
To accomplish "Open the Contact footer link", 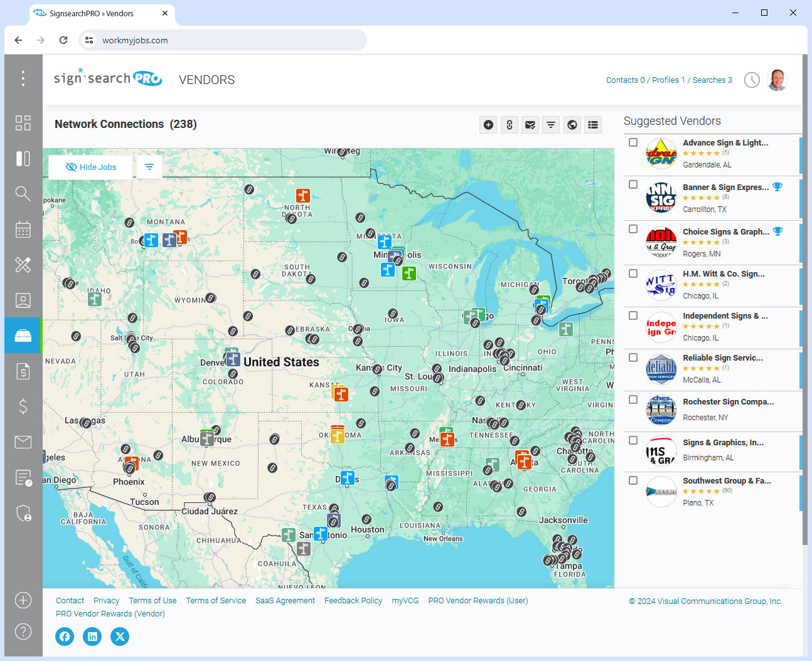I will (70, 600).
